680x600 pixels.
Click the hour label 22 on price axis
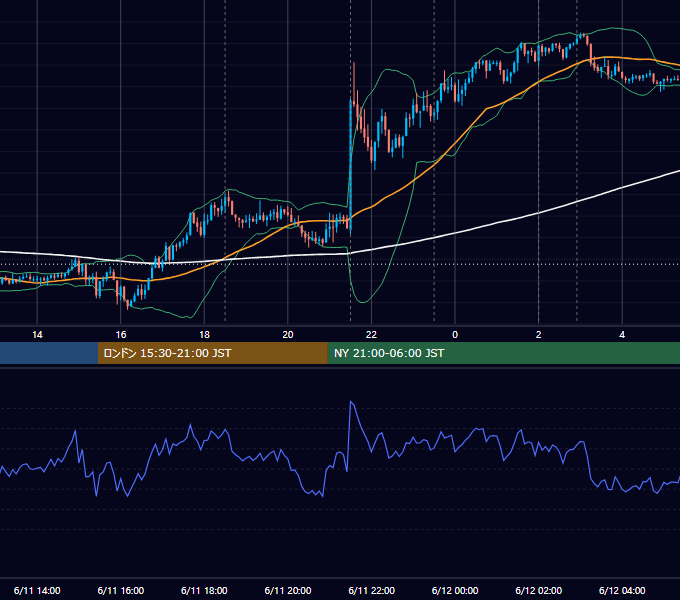tap(371, 335)
